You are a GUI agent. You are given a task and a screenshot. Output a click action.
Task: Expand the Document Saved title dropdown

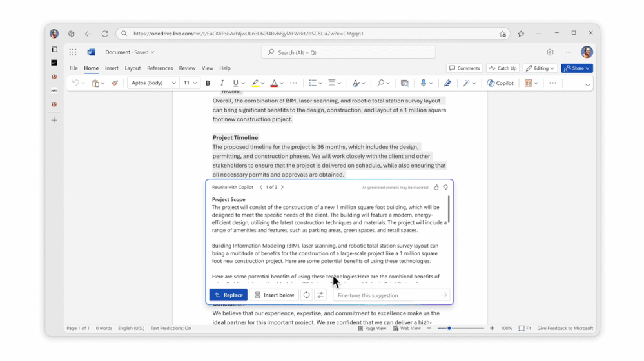(130, 52)
